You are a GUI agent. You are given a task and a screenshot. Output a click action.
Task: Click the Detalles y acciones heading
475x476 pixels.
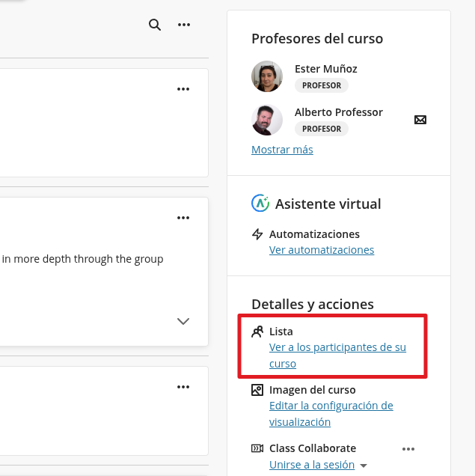(x=313, y=304)
